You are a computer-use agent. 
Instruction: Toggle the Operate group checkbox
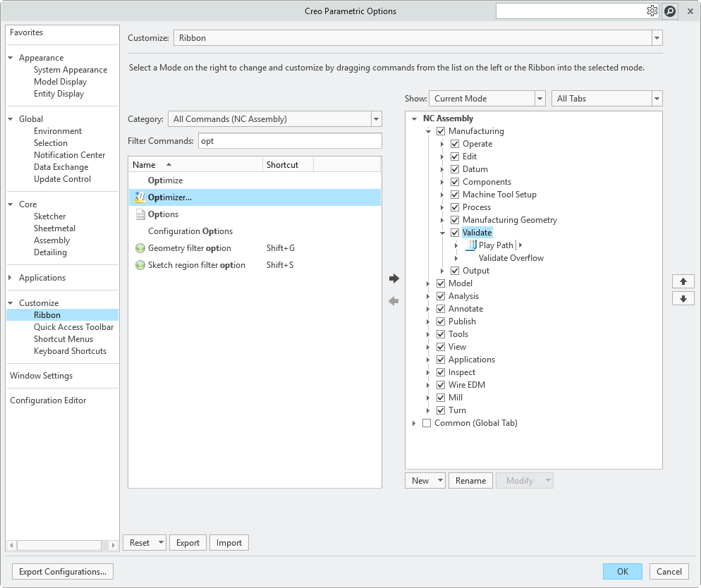(x=455, y=144)
